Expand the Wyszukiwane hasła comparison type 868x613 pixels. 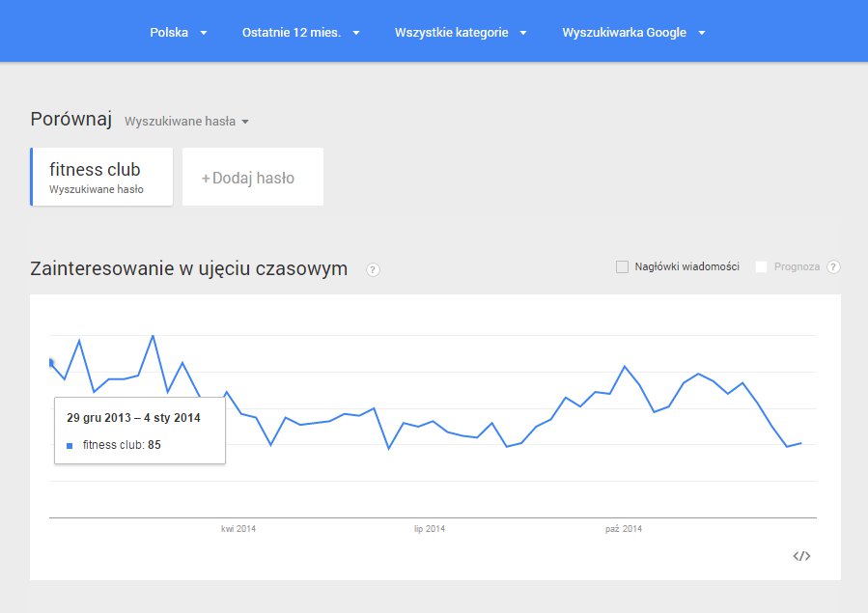tap(186, 122)
